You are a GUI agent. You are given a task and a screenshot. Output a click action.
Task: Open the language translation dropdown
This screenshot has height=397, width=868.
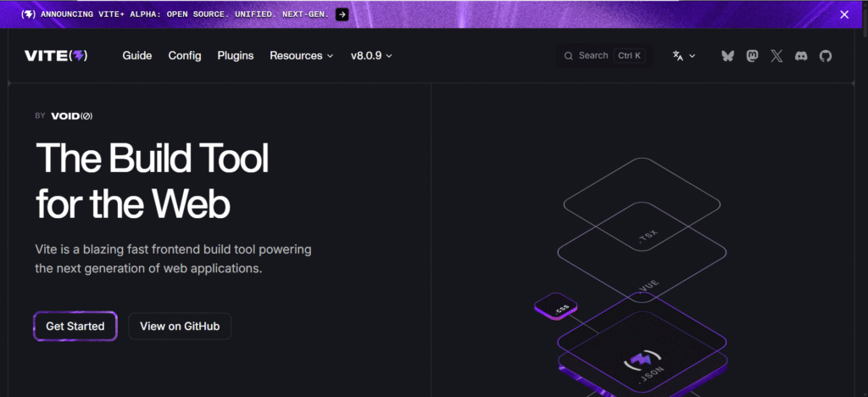(x=684, y=56)
